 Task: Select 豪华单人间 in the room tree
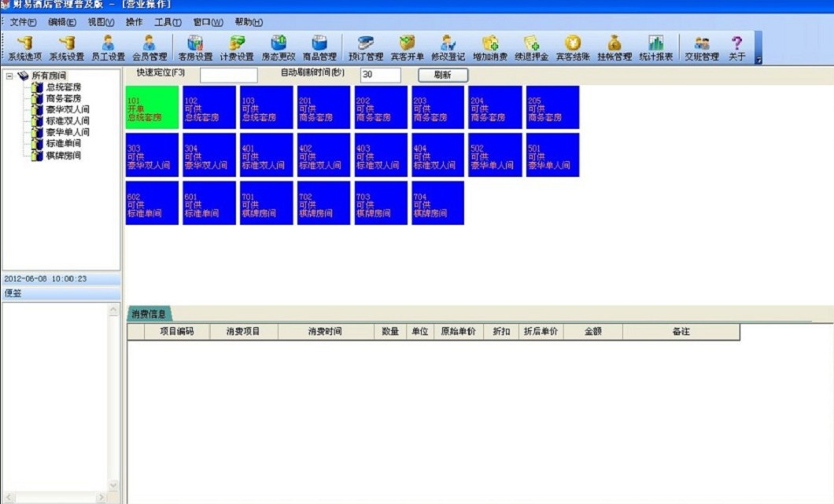(68, 132)
